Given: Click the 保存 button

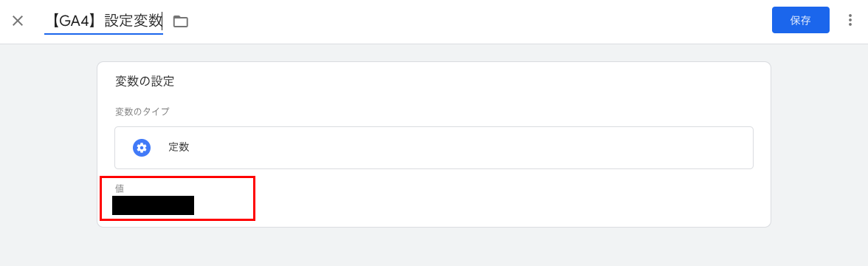Looking at the screenshot, I should click(x=800, y=21).
